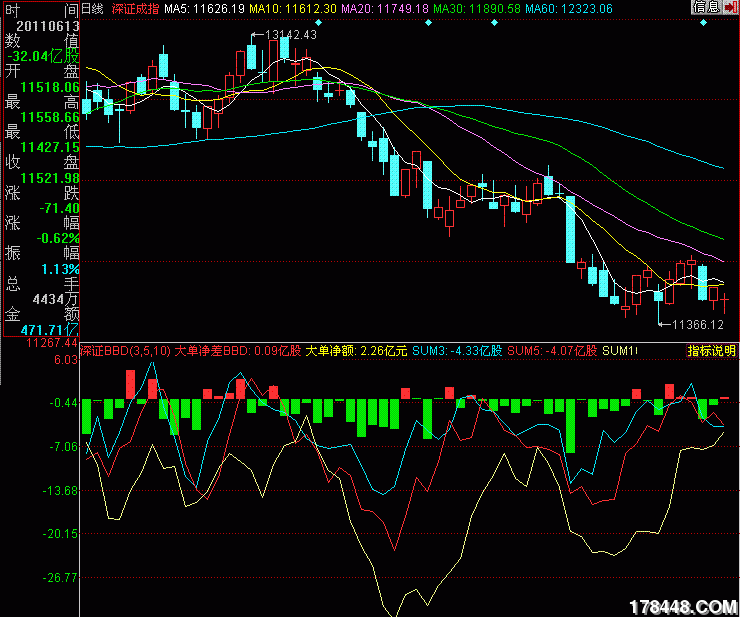Click the third cyan diamond info marker
This screenshot has height=617, width=740.
[x=493, y=21]
